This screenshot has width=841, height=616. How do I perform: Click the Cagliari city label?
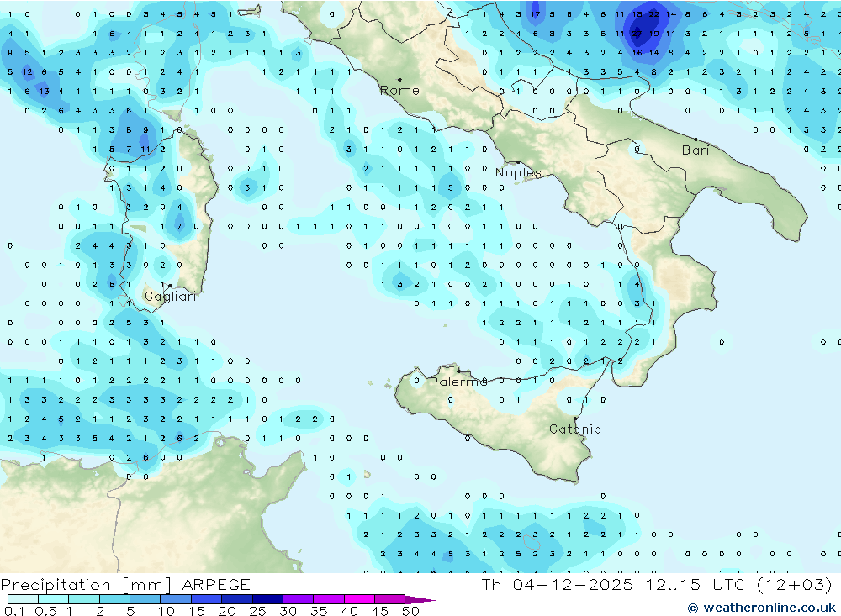pos(171,297)
